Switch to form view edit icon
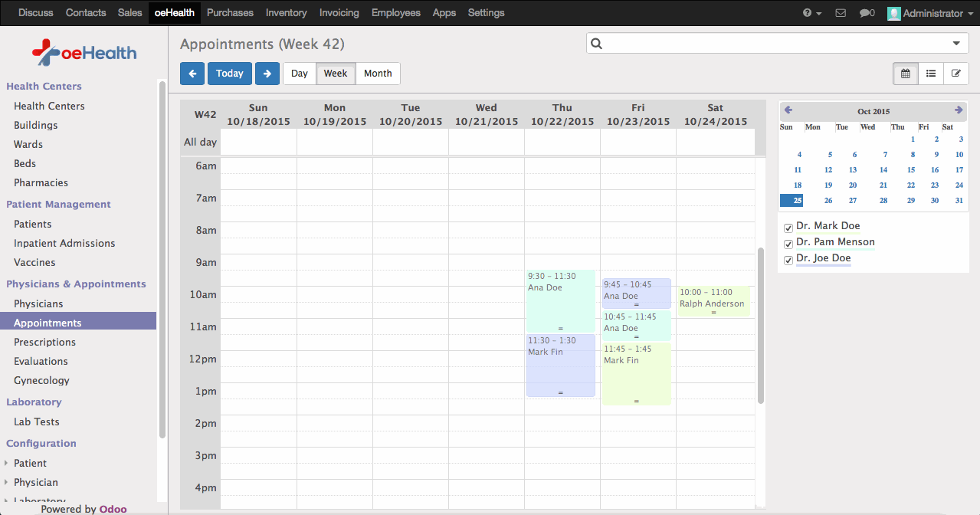This screenshot has height=515, width=980. tap(955, 74)
